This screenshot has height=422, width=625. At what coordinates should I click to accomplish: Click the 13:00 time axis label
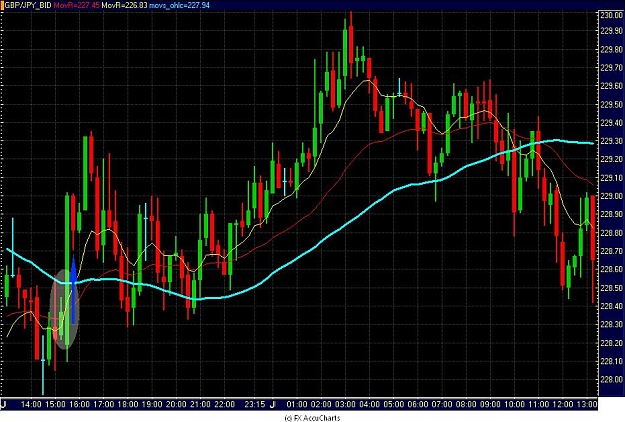pos(587,404)
